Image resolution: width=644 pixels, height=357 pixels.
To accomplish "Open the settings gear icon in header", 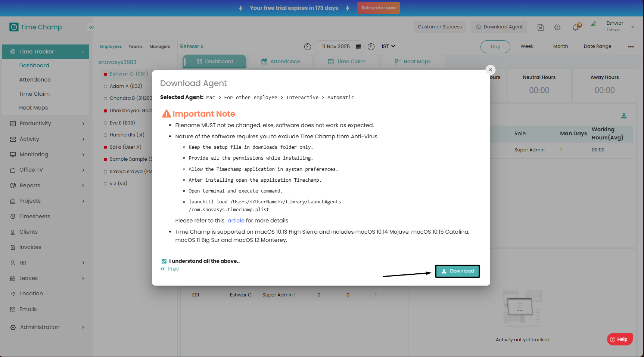I will coord(557,27).
